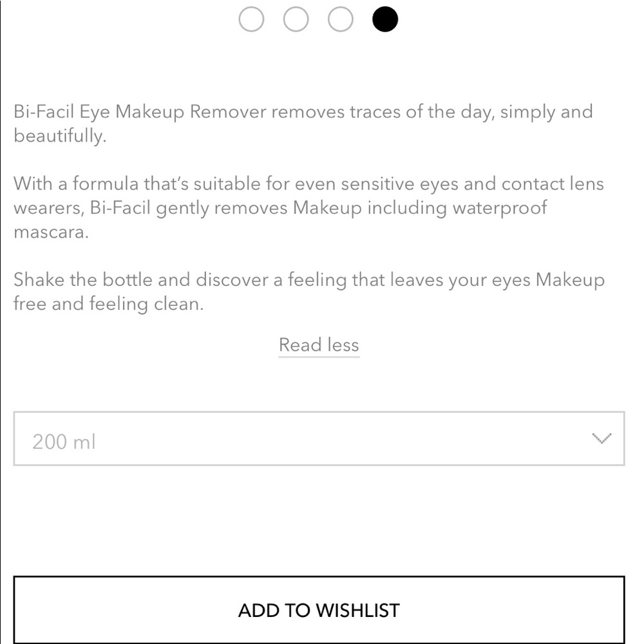Select the first carousel dot
Image resolution: width=644 pixels, height=644 pixels.
point(251,19)
